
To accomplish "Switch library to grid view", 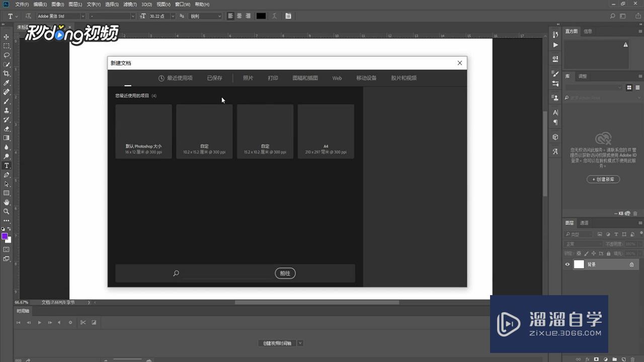I will pos(629,87).
